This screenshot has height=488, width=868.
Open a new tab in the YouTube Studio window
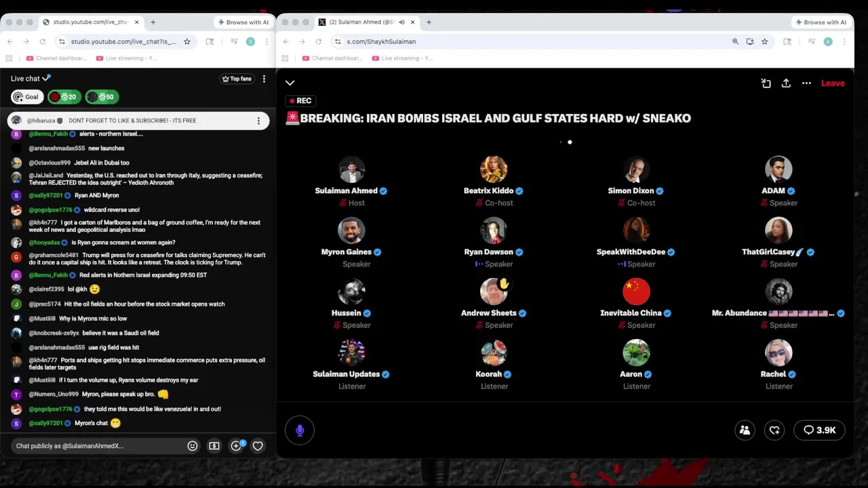click(153, 22)
